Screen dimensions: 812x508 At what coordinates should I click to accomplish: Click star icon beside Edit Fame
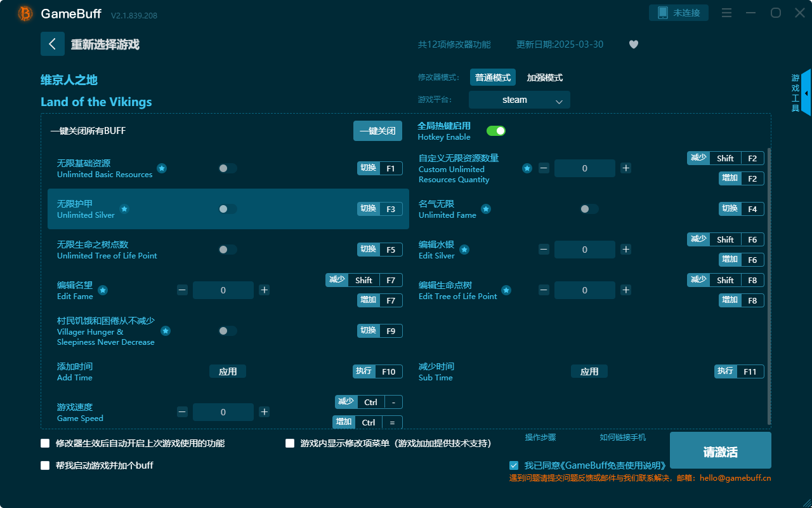click(x=103, y=290)
